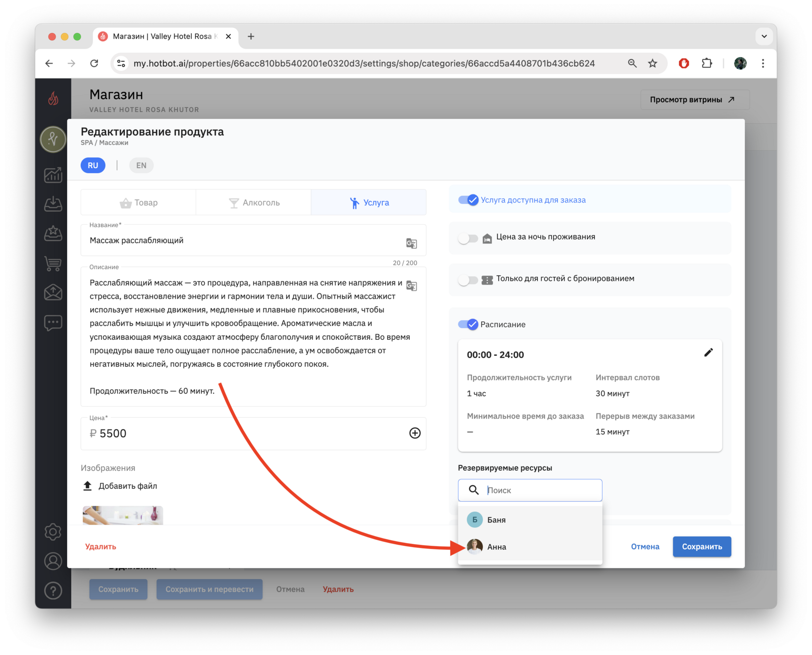Screen dimensions: 812x655
Task: Open 'Просмотр витрины' storefront preview
Action: 695,100
